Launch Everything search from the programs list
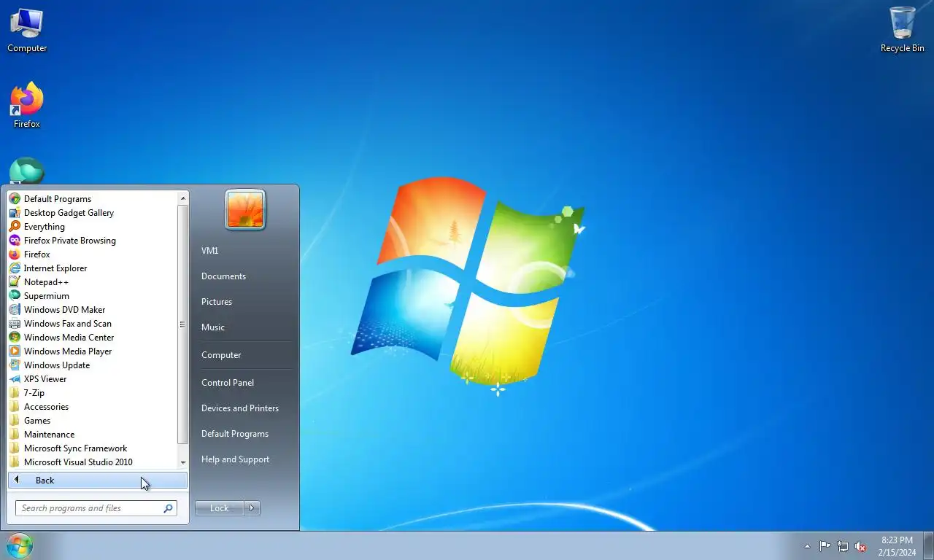The height and width of the screenshot is (560, 934). (45, 227)
